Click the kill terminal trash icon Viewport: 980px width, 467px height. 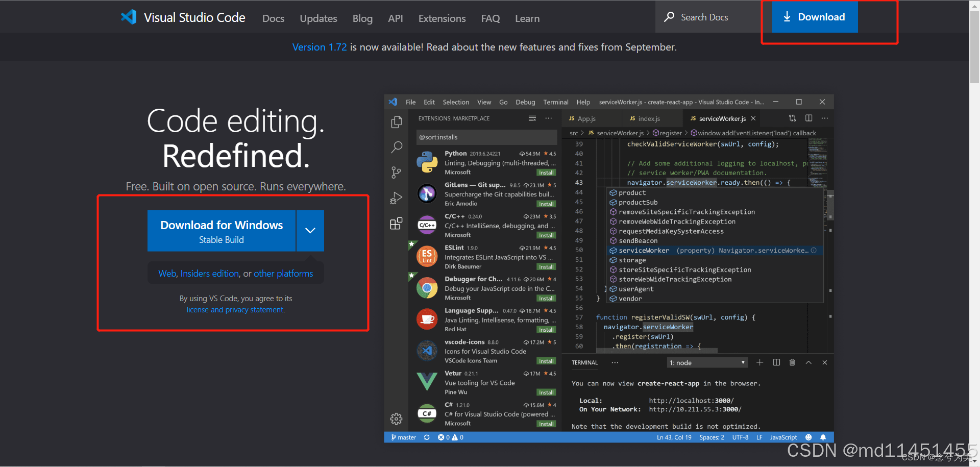(792, 362)
